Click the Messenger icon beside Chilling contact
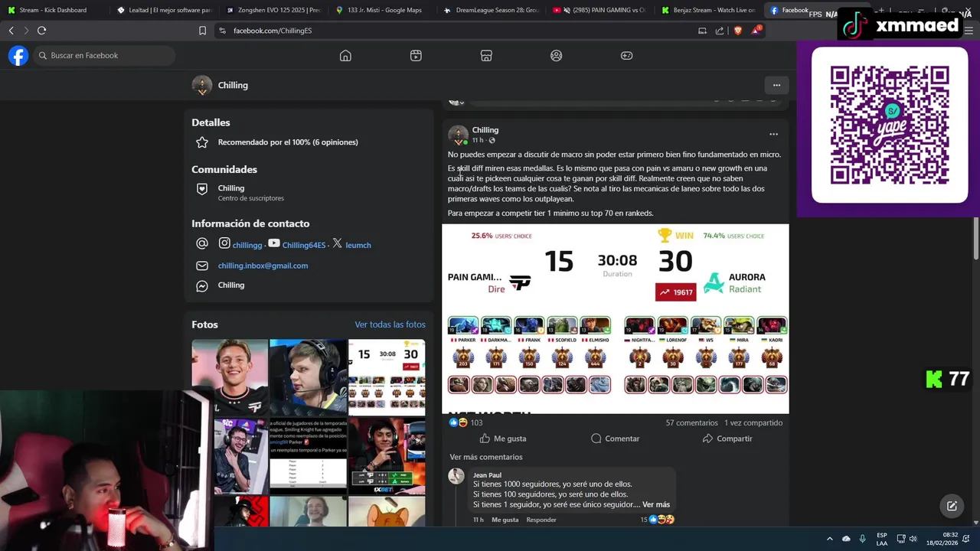This screenshot has width=980, height=551. pos(202,285)
